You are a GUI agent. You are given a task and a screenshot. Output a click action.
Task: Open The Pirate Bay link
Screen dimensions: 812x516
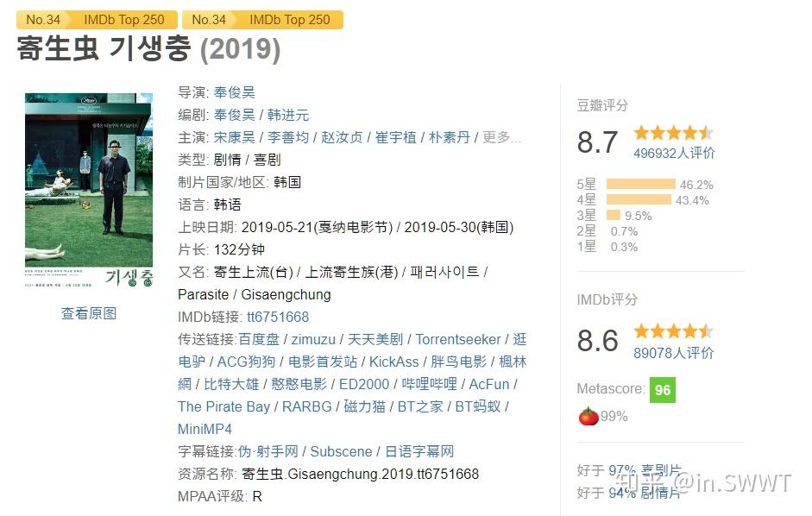click(223, 406)
